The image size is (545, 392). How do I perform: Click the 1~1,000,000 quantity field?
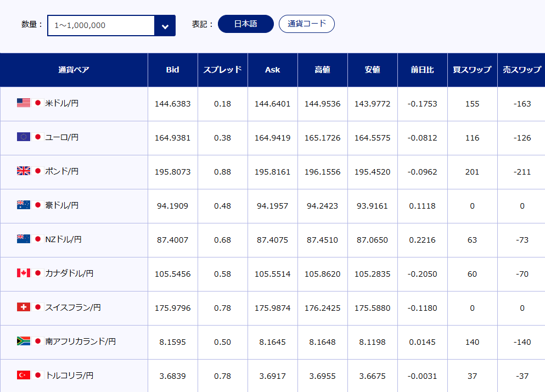click(x=101, y=25)
